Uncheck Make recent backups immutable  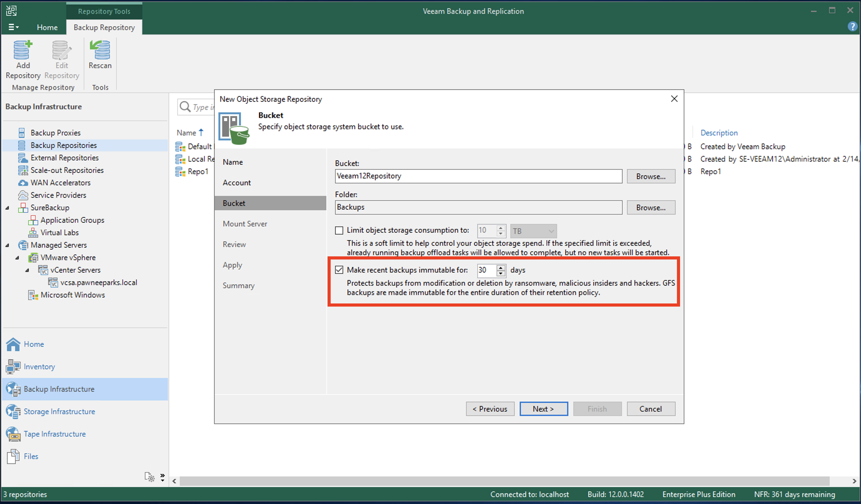(x=339, y=270)
